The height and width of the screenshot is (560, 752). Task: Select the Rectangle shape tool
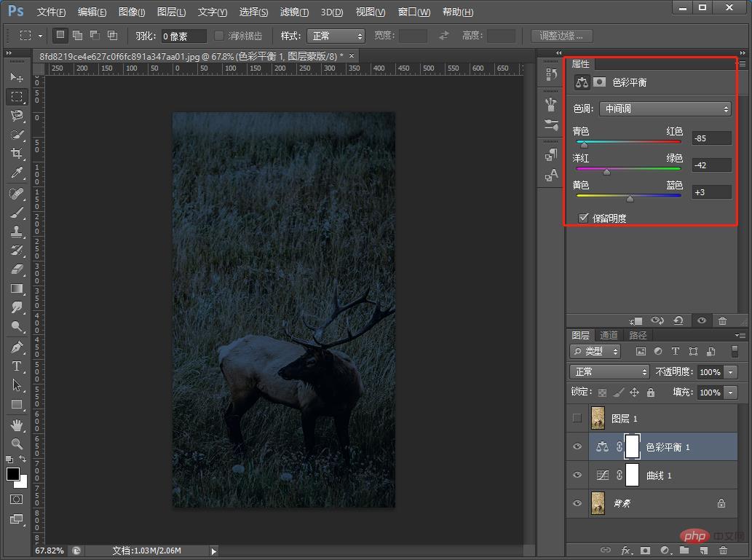point(17,404)
